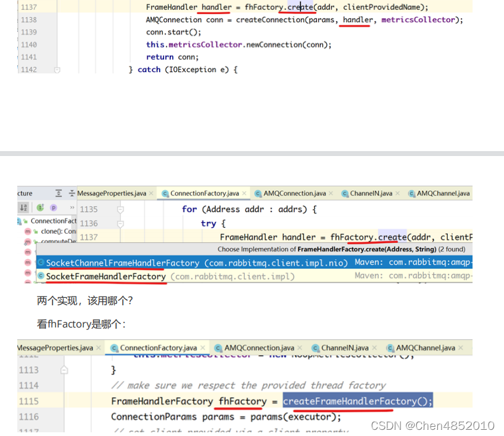
Task: Close ConnectionFactory.java tab in bottom editor
Action: [x=203, y=348]
